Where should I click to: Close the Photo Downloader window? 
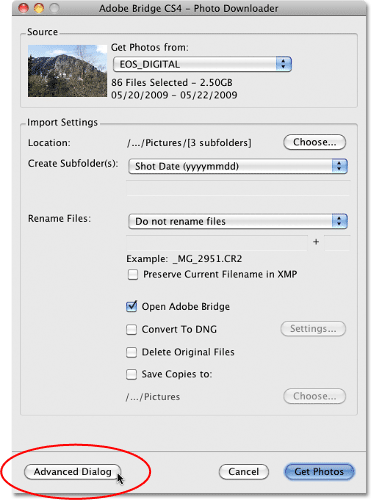pyautogui.click(x=23, y=8)
